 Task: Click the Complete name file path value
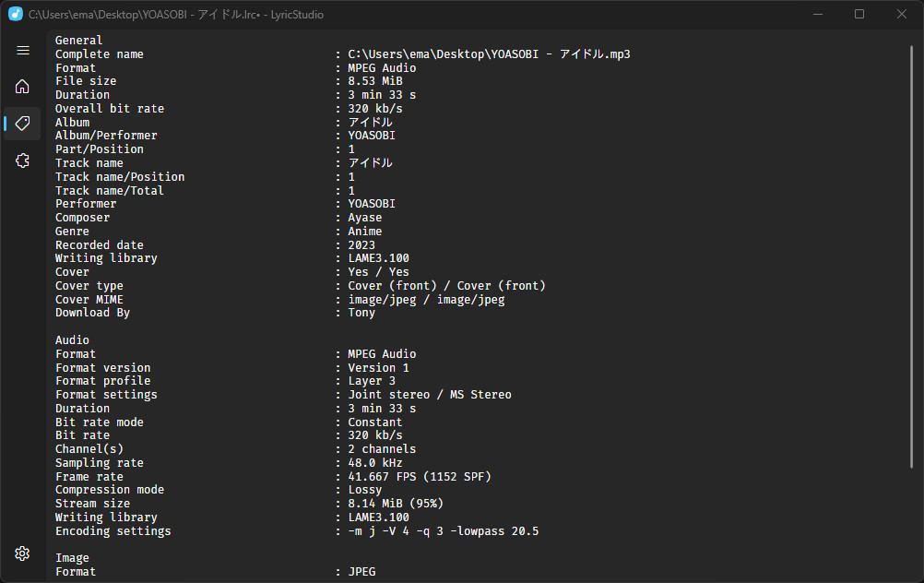click(x=489, y=54)
